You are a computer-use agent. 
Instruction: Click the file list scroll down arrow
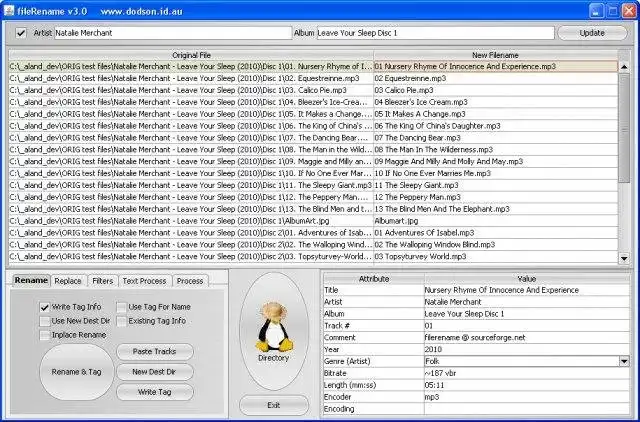click(x=624, y=258)
